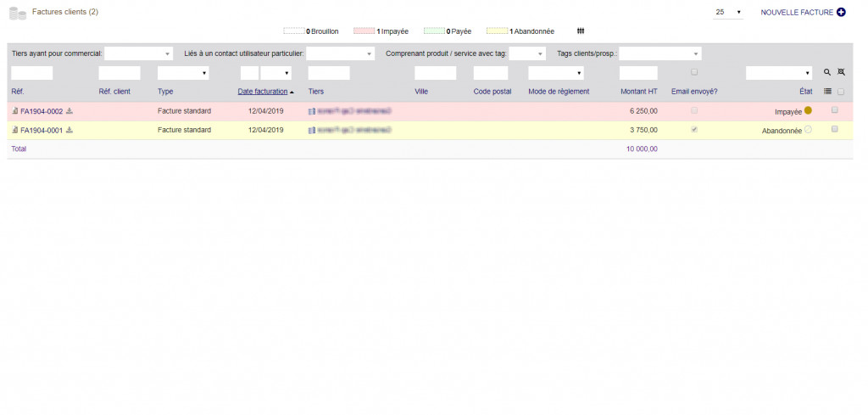Click Email envoyé checkbox in the Impayée row
The height and width of the screenshot is (415, 868).
(x=694, y=110)
